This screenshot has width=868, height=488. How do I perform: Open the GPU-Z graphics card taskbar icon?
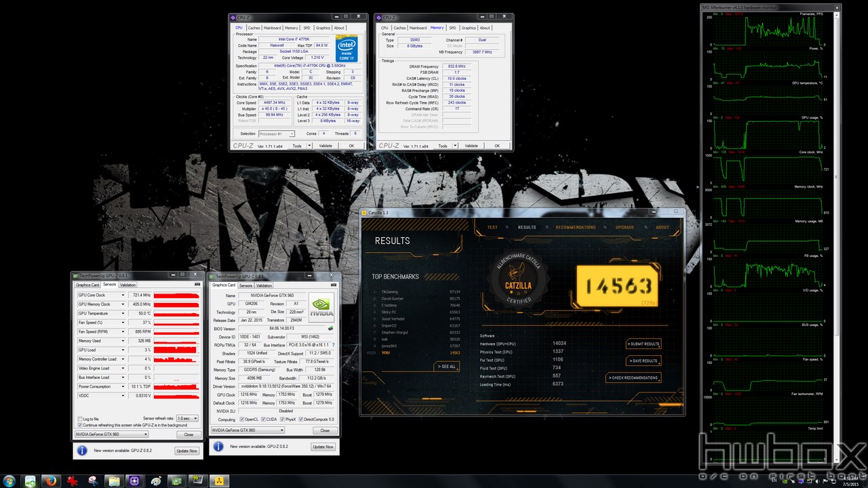(176, 481)
